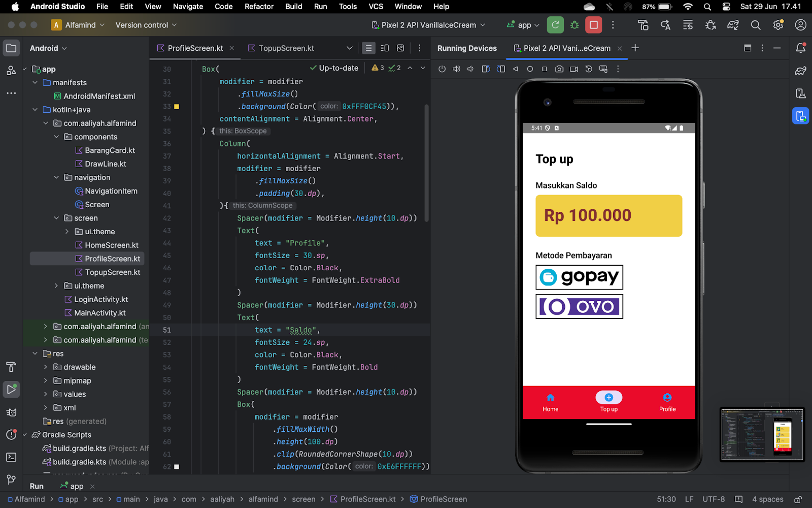Screen dimensions: 812x508
Task: Click Rp 100.000 saldo input field
Action: (608, 216)
